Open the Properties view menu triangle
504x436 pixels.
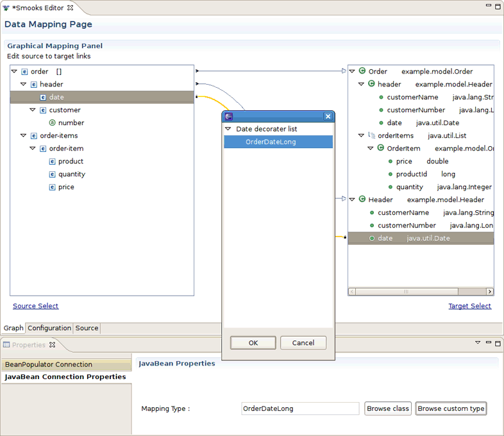coord(478,342)
